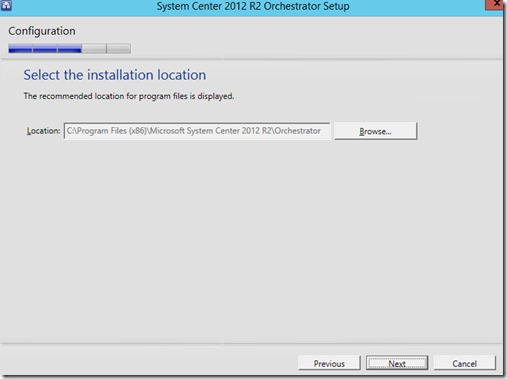Click the 'Select the installation location' heading
The image size is (507, 379).
pos(115,75)
